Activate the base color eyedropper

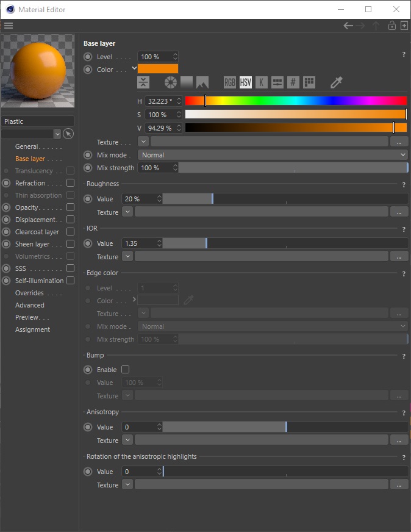coord(337,82)
